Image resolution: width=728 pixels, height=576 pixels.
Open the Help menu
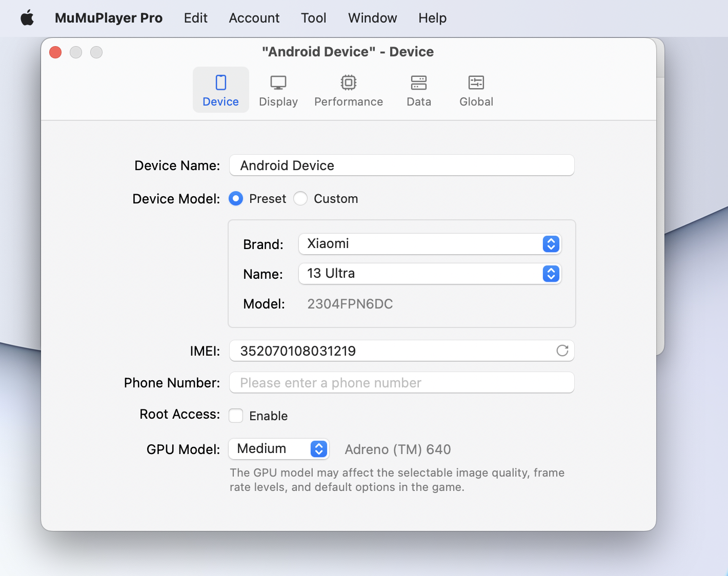432,18
